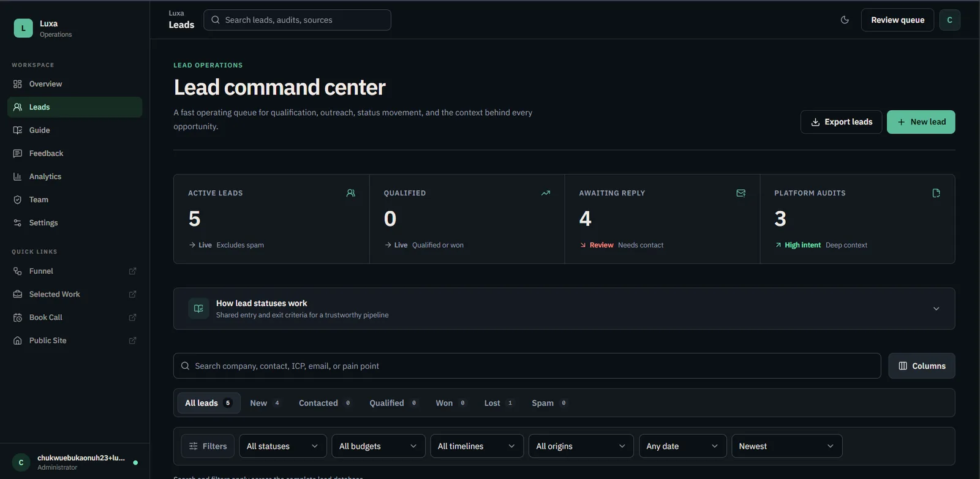Image resolution: width=980 pixels, height=479 pixels.
Task: Open Funnel external link icon
Action: (x=132, y=271)
